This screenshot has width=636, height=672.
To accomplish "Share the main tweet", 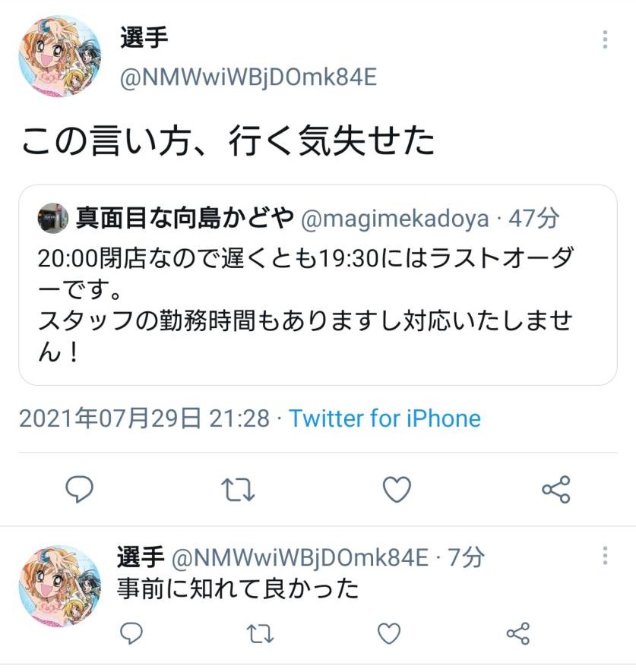I will 555,489.
